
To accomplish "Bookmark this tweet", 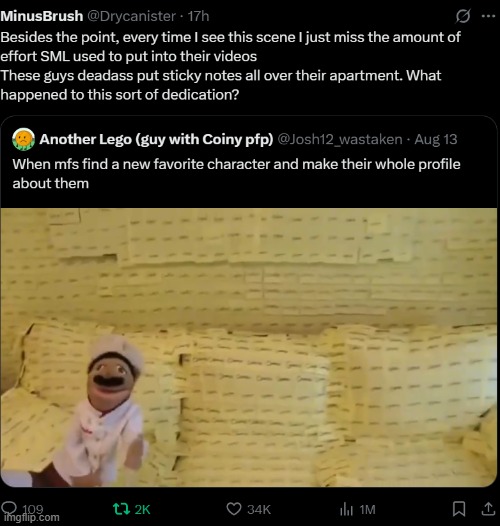I will [x=459, y=509].
